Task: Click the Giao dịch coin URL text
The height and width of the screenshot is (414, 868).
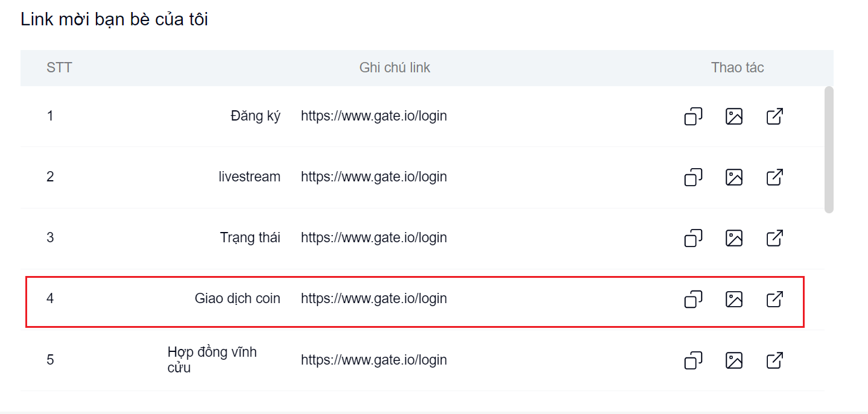Action: tap(373, 299)
